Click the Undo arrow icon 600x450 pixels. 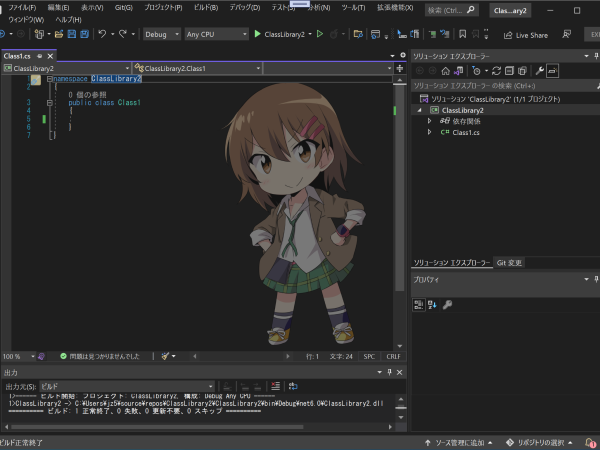tap(102, 34)
